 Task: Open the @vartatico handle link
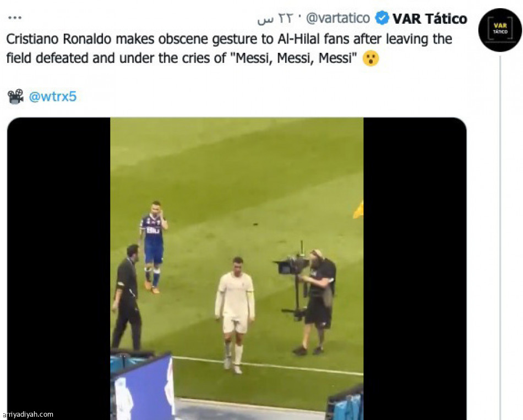pyautogui.click(x=338, y=18)
